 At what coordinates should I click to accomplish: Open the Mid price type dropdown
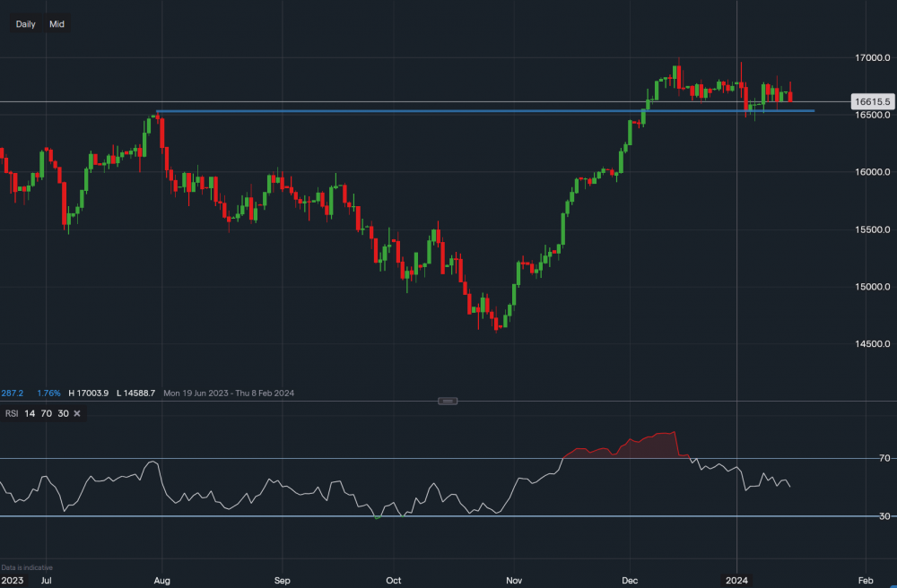click(x=57, y=24)
